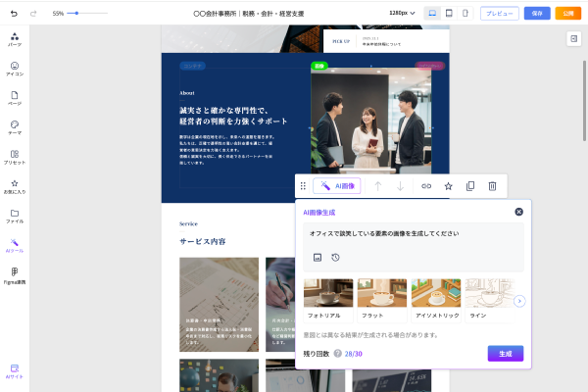The width and height of the screenshot is (588, 392).
Task: Attach a reference image in the prompt box
Action: [318, 258]
